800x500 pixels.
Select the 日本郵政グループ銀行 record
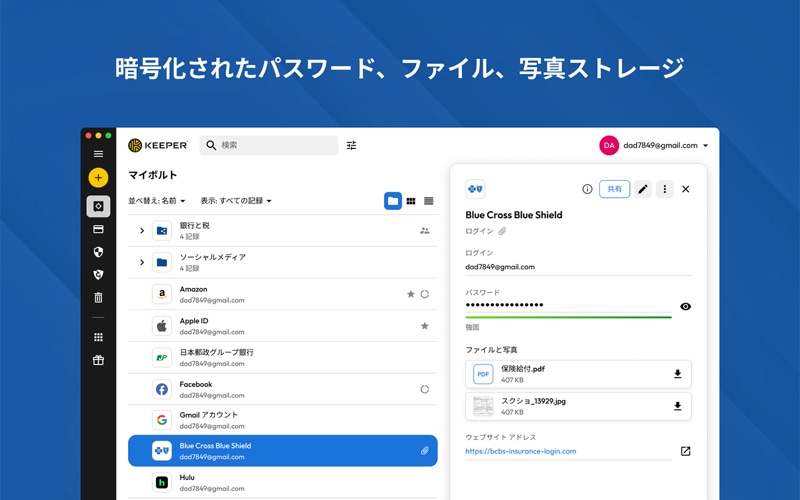[283, 358]
